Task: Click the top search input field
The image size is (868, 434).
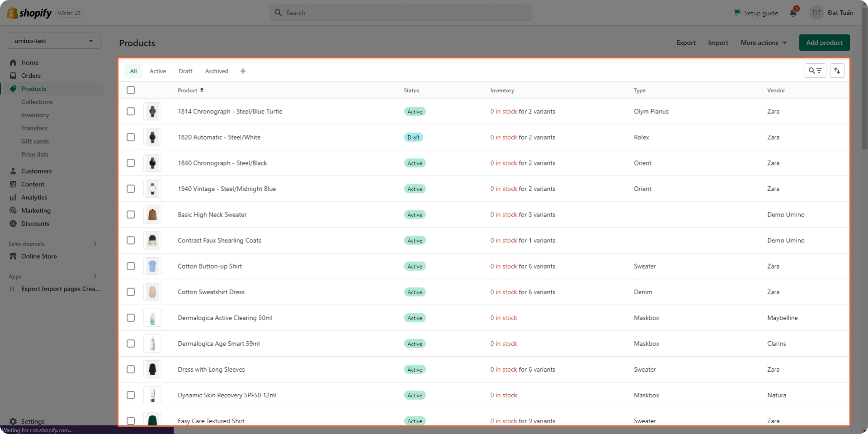Action: (401, 13)
